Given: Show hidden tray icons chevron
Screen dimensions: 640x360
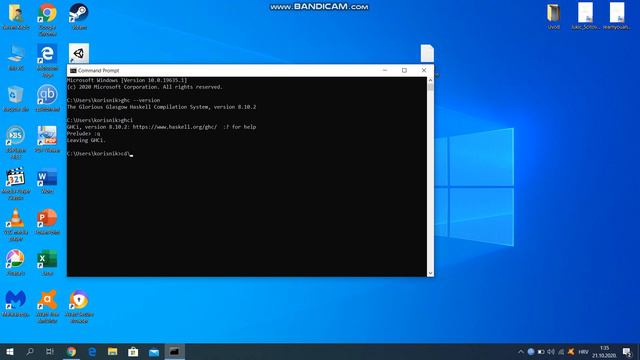Looking at the screenshot, I should point(520,351).
